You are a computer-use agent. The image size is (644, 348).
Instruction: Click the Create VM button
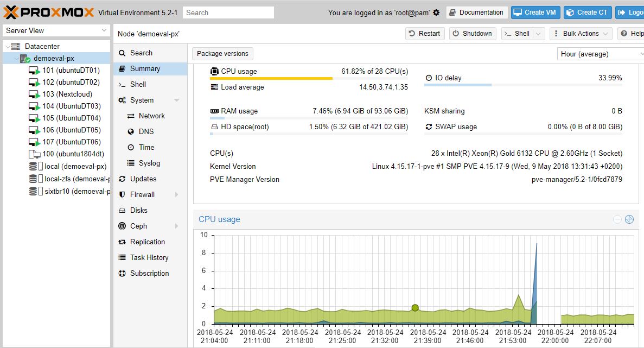[534, 12]
